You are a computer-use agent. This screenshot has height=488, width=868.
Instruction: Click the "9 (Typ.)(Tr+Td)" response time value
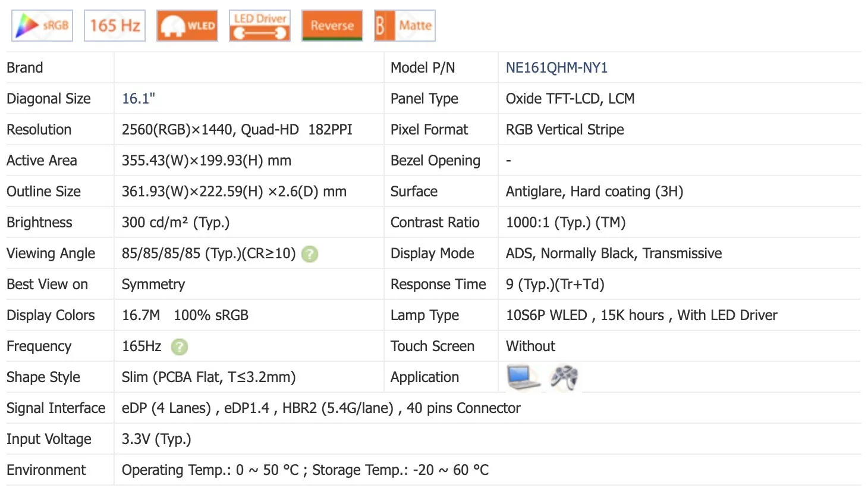[x=555, y=284]
